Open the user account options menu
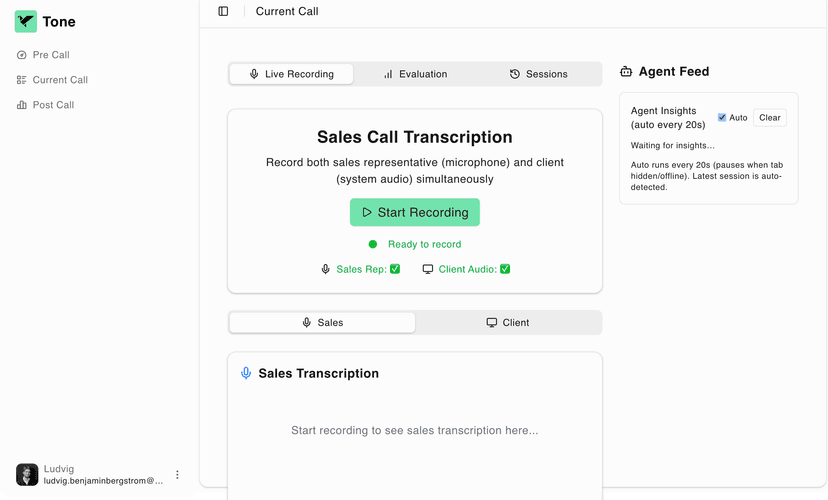The height and width of the screenshot is (500, 828). point(177,475)
